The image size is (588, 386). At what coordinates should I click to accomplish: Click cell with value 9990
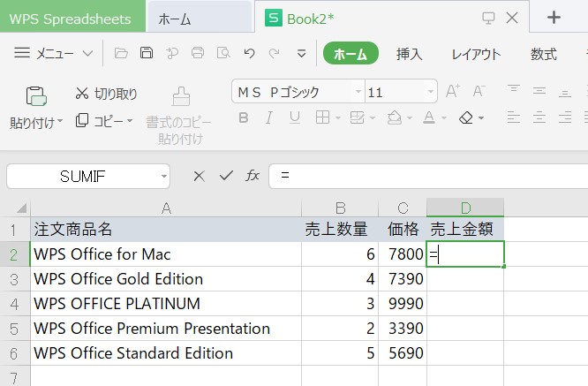click(x=403, y=304)
